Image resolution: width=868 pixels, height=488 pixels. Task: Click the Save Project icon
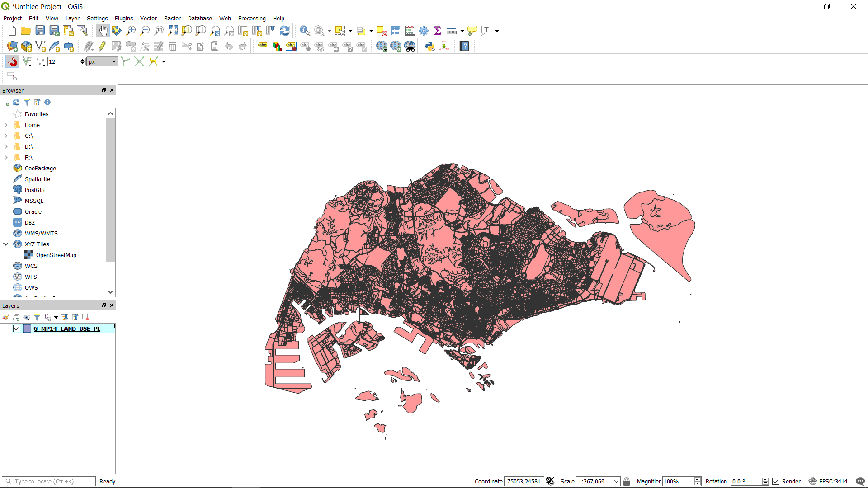40,31
